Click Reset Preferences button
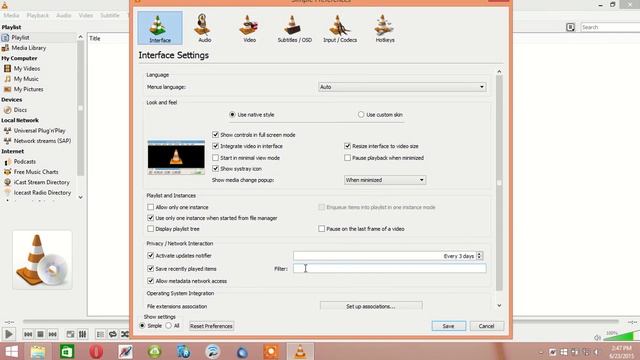The height and width of the screenshot is (360, 640). [211, 326]
